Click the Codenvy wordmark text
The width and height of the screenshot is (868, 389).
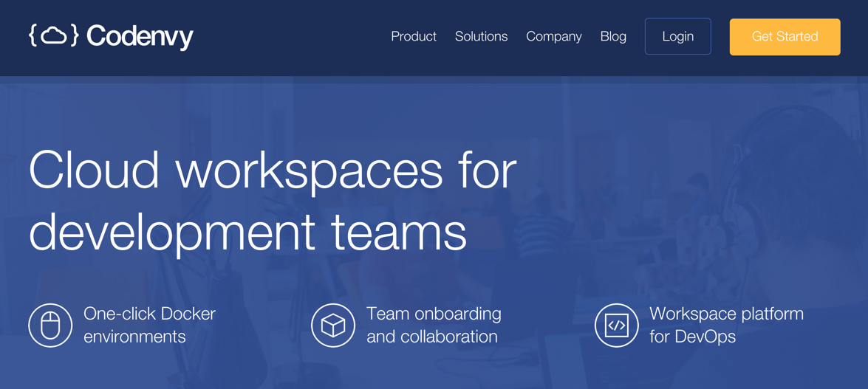(x=140, y=37)
